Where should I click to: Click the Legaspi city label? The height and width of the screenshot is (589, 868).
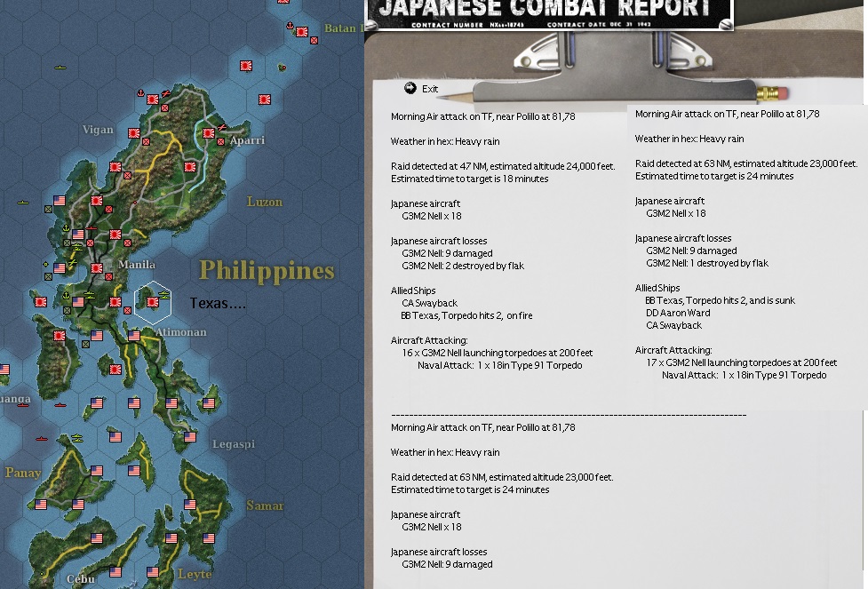[x=234, y=444]
